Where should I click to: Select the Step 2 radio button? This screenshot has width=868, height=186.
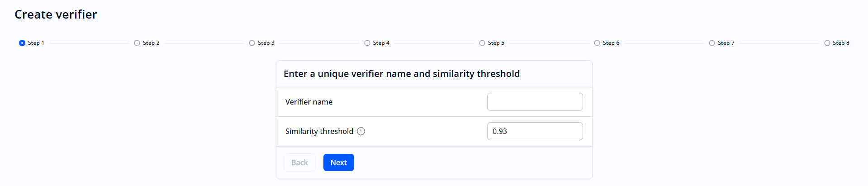pos(137,43)
